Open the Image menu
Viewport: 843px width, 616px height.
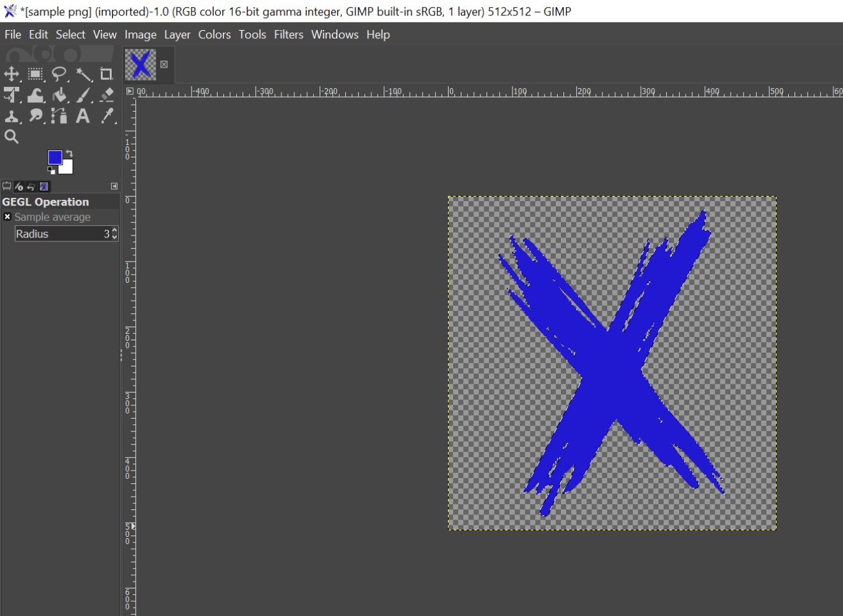coord(140,34)
